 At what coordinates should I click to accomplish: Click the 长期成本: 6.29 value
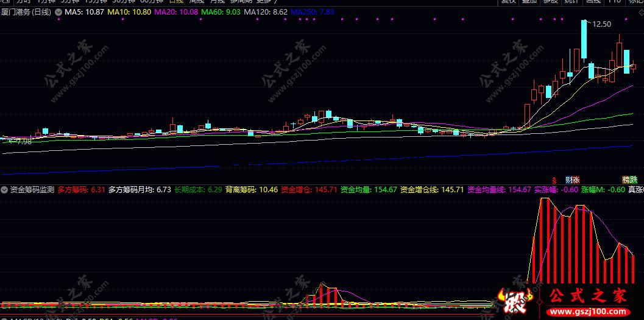pyautogui.click(x=199, y=190)
